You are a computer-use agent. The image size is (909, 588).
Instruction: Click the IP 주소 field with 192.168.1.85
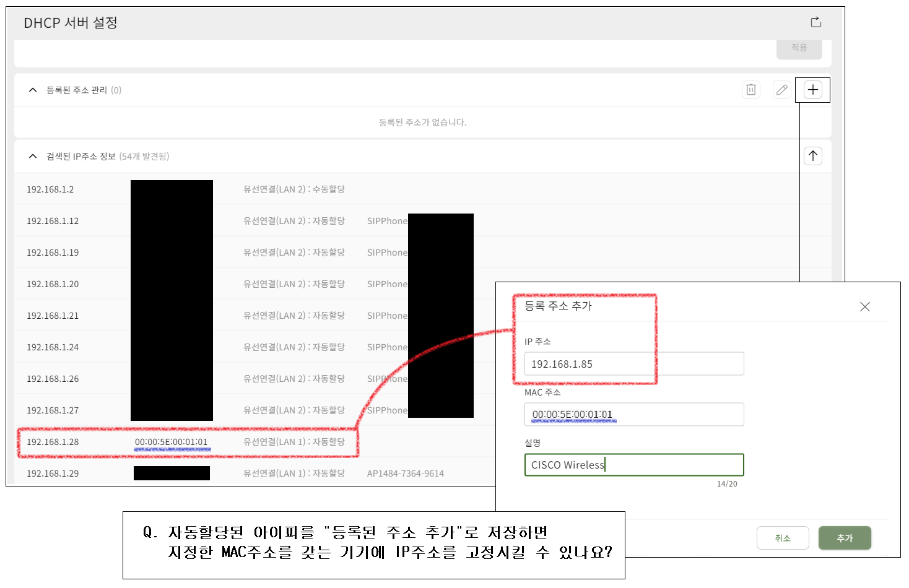(634, 364)
